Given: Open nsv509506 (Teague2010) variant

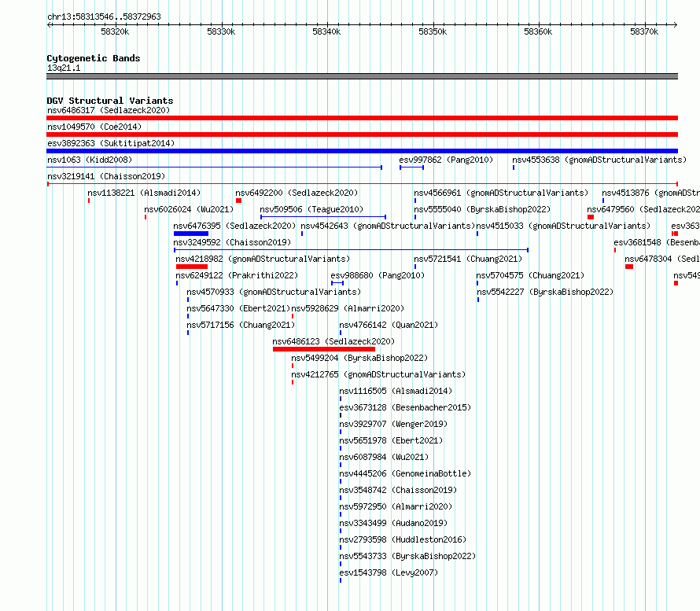Looking at the screenshot, I should point(311,209).
